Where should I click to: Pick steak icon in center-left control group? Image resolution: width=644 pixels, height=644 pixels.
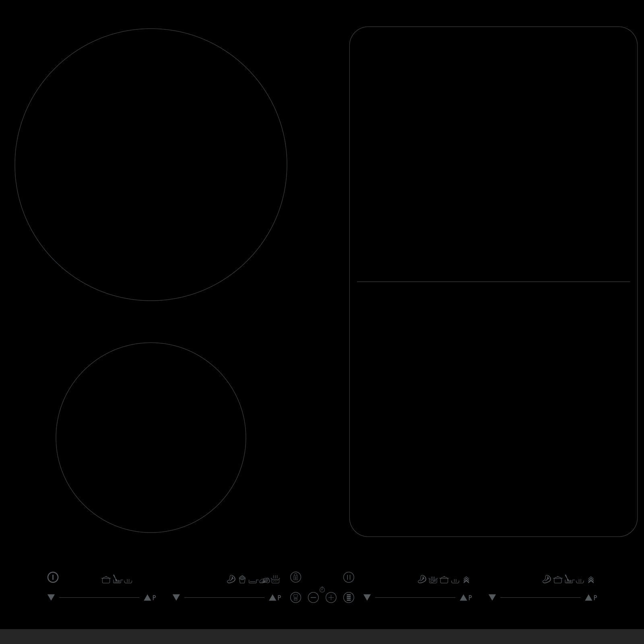pos(231,579)
